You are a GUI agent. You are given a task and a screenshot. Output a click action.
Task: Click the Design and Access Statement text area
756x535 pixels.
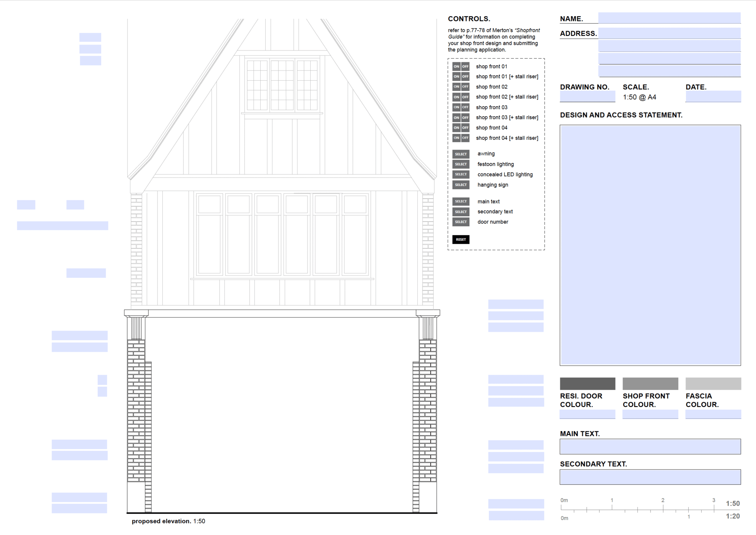pyautogui.click(x=650, y=245)
